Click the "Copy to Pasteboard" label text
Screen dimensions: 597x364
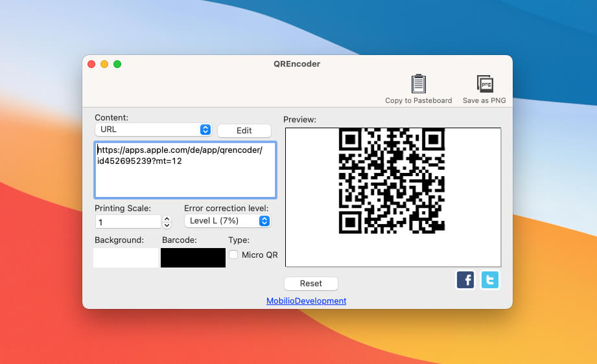tap(419, 100)
